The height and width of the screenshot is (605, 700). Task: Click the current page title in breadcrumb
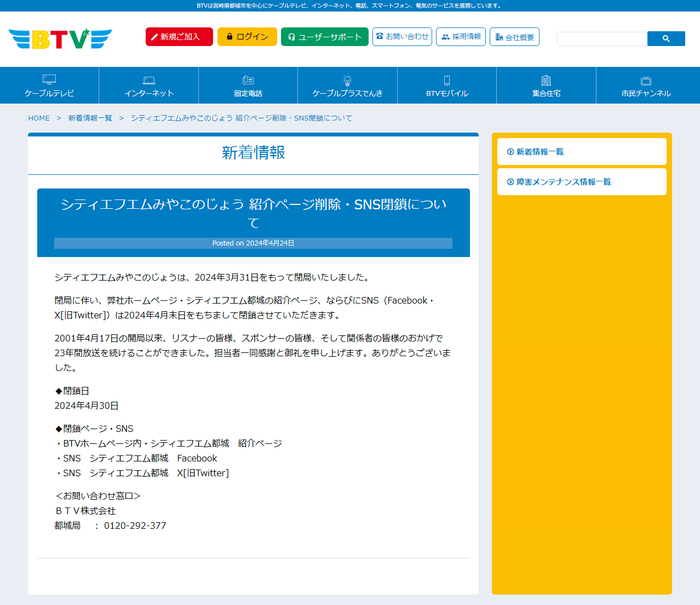coord(242,118)
